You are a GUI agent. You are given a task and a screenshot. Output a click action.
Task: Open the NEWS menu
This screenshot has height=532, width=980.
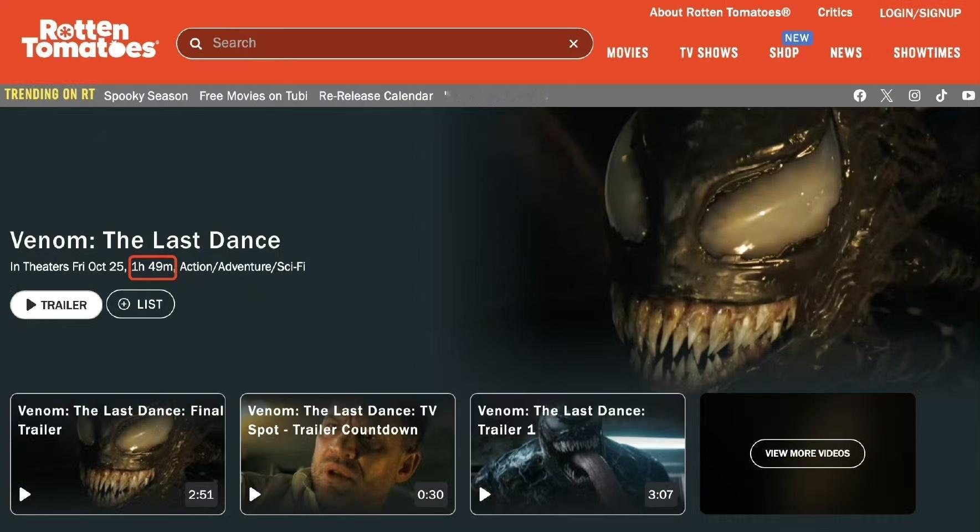coord(846,53)
